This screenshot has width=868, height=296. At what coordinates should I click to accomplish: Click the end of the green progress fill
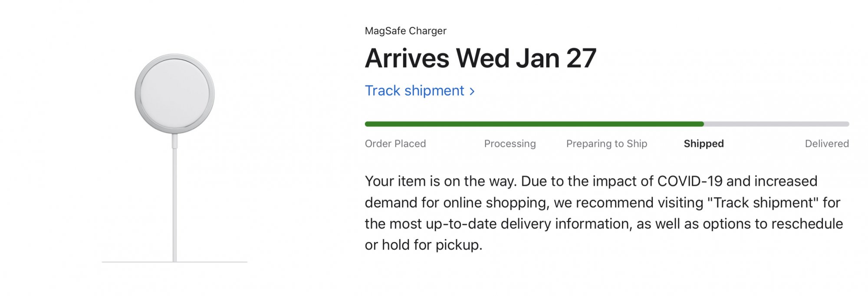tap(701, 124)
